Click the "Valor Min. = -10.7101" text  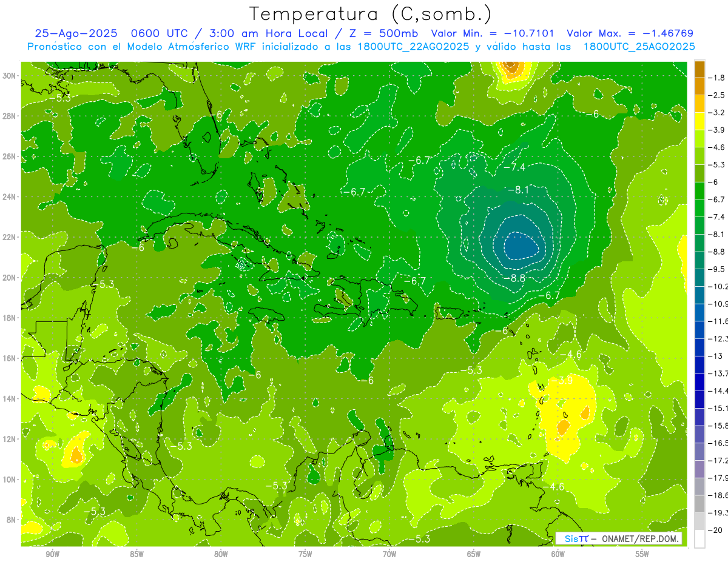[x=492, y=34]
